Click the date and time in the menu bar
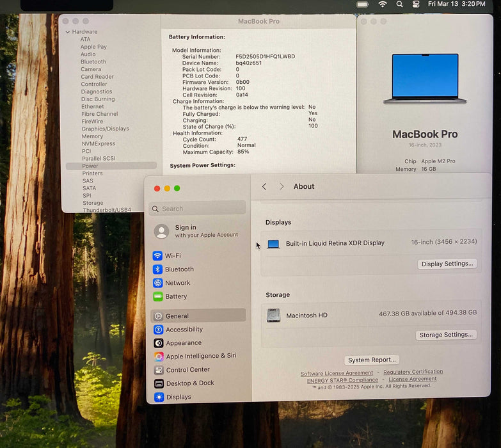Viewport: 501px width, 448px height. pos(457,4)
